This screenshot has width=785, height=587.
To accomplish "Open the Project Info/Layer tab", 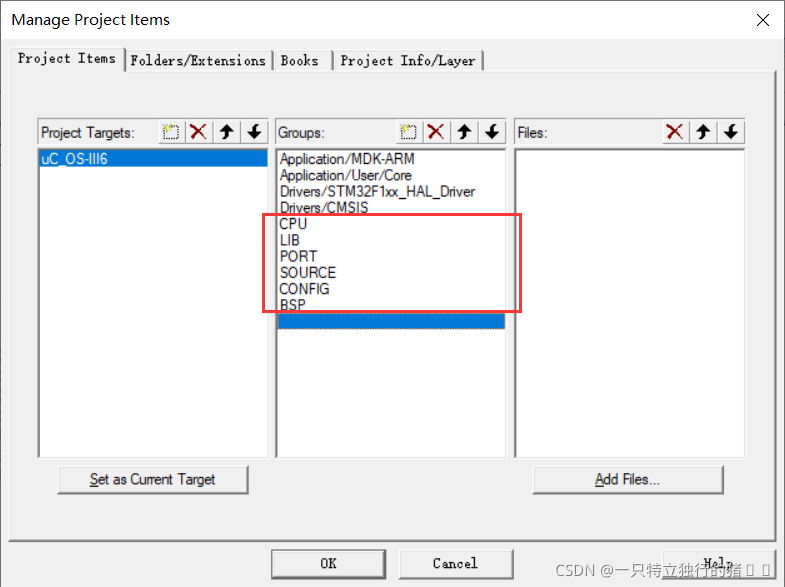I will (x=408, y=61).
